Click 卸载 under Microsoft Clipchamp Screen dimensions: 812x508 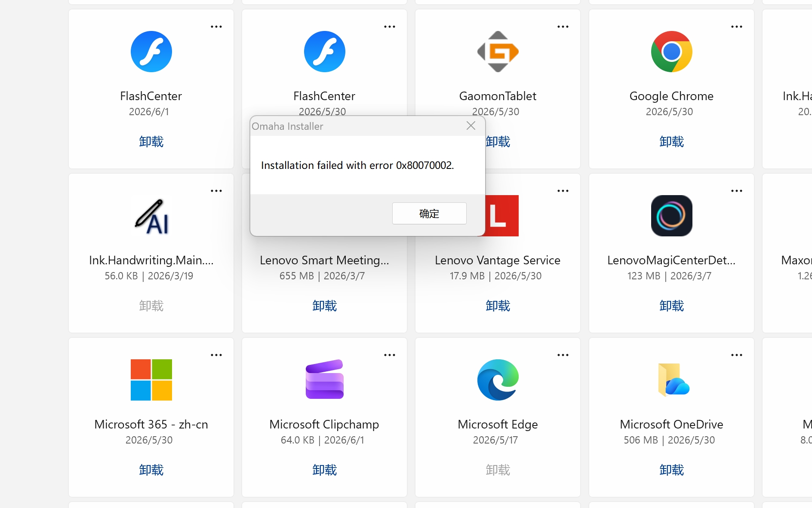(325, 470)
